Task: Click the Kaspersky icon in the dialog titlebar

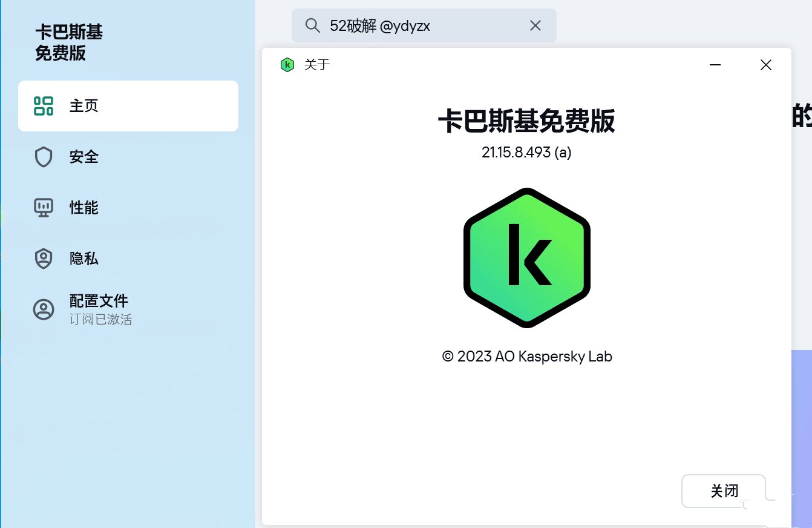Action: 287,64
